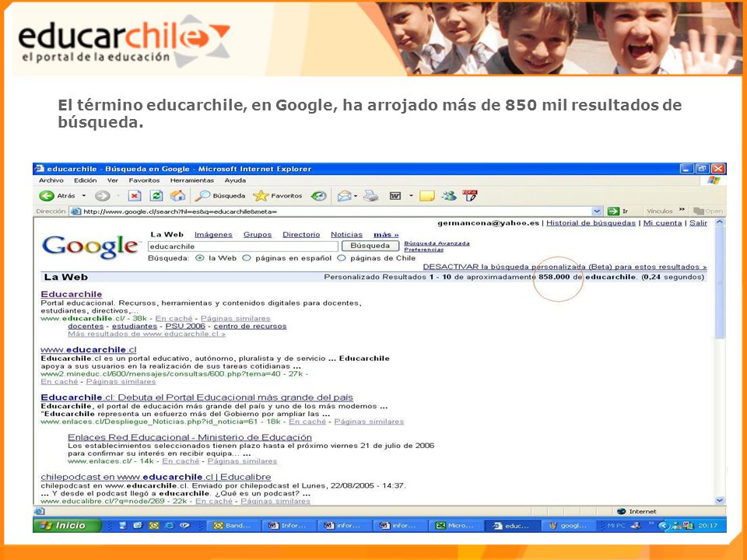
Task: Switch to the Micro... Excel taskbar window
Action: [x=456, y=525]
